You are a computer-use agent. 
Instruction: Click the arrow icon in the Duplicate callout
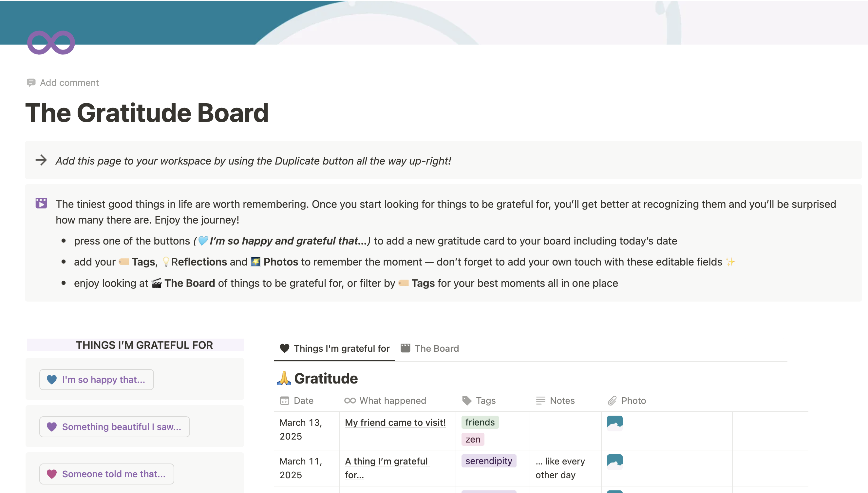[41, 160]
